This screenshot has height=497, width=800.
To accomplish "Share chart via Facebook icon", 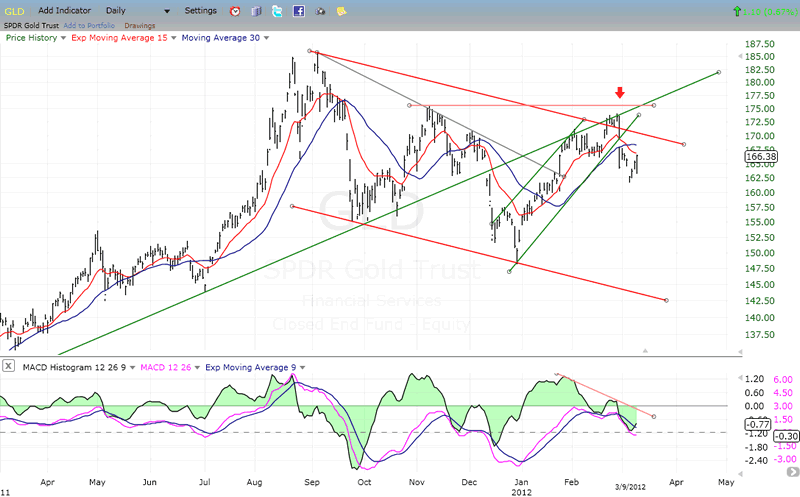I will (x=298, y=11).
